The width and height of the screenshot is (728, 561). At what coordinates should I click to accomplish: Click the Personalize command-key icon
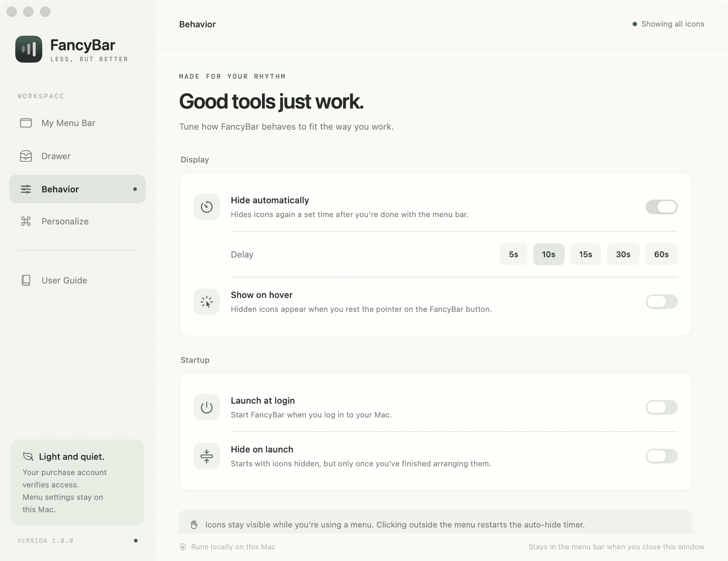(26, 221)
